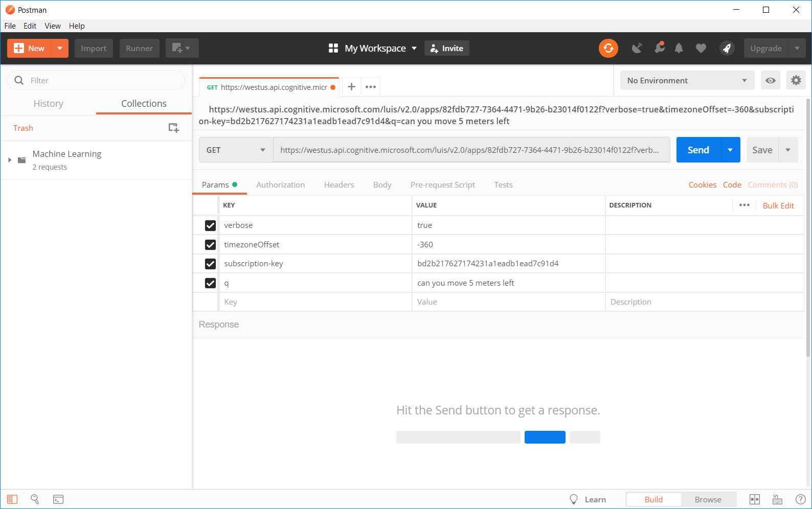Open the Find magnifier in status bar
812x509 pixels.
35,499
